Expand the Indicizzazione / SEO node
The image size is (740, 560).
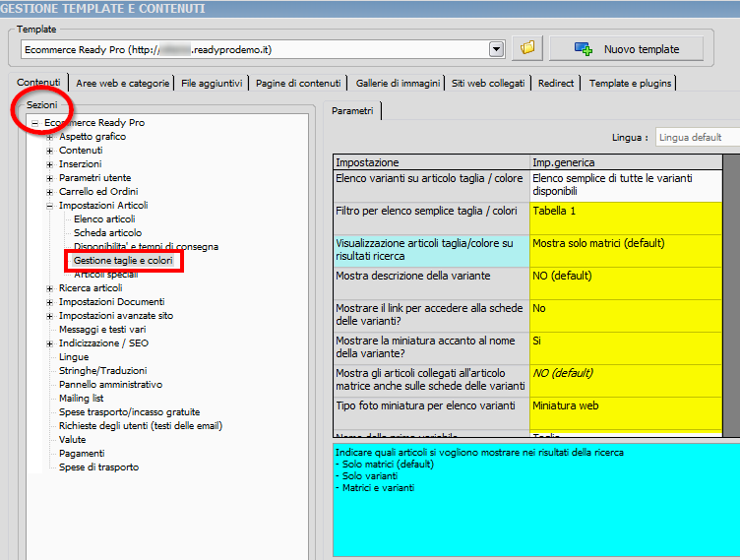point(49,343)
